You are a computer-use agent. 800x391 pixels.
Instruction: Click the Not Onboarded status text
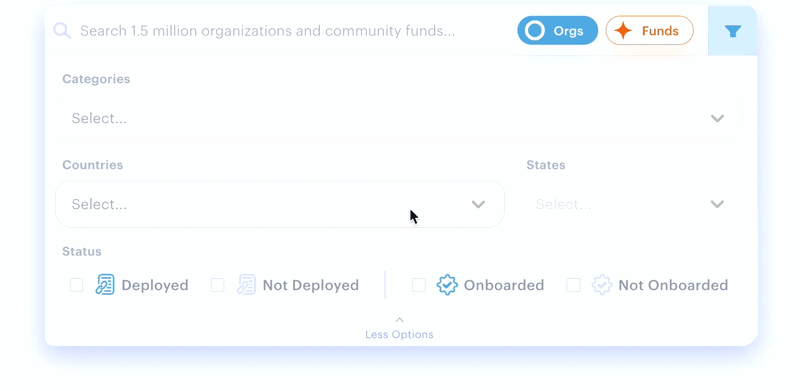(673, 285)
